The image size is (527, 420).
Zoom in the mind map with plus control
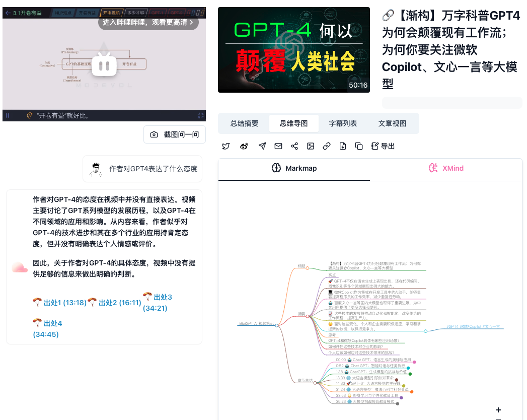pyautogui.click(x=498, y=409)
